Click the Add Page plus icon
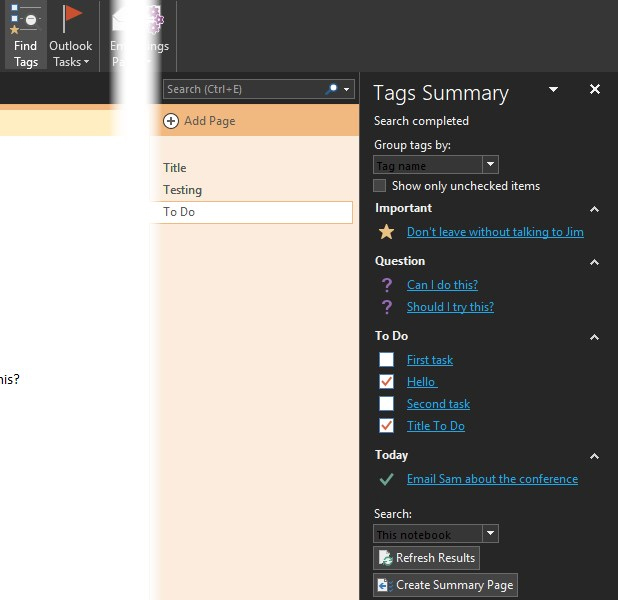This screenshot has height=600, width=618. click(171, 121)
